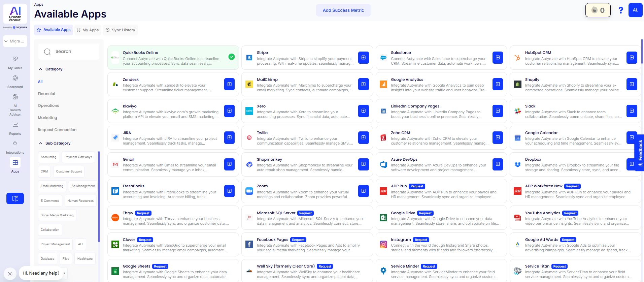
Task: Toggle the Payment Gateways filter chip
Action: (x=78, y=157)
